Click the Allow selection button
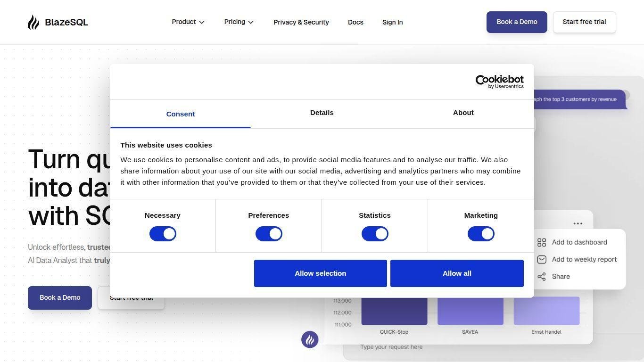Screen dimensions: 644x362 coord(321,273)
